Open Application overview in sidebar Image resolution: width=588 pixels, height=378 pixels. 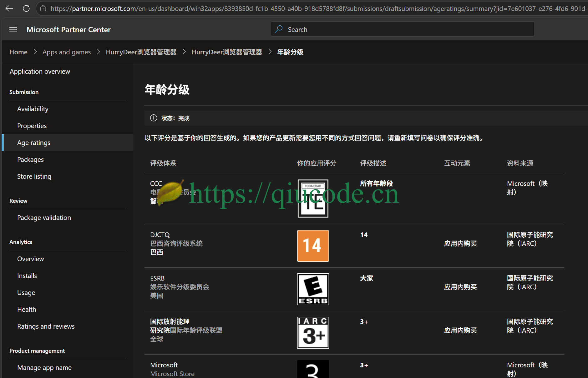(40, 72)
